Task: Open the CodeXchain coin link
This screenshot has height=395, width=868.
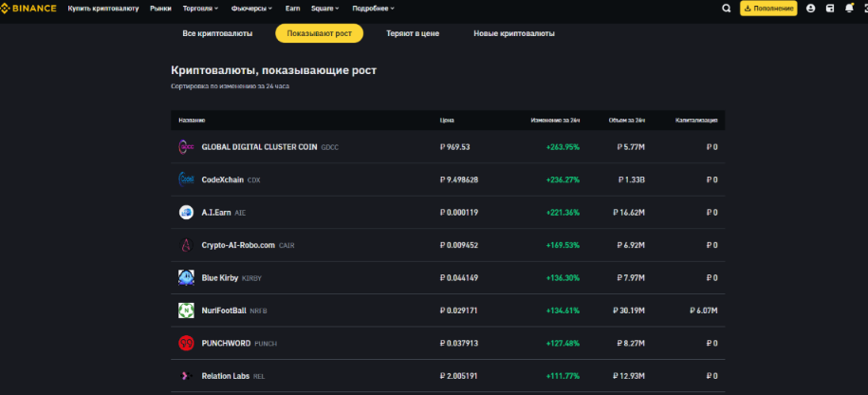Action: tap(223, 180)
